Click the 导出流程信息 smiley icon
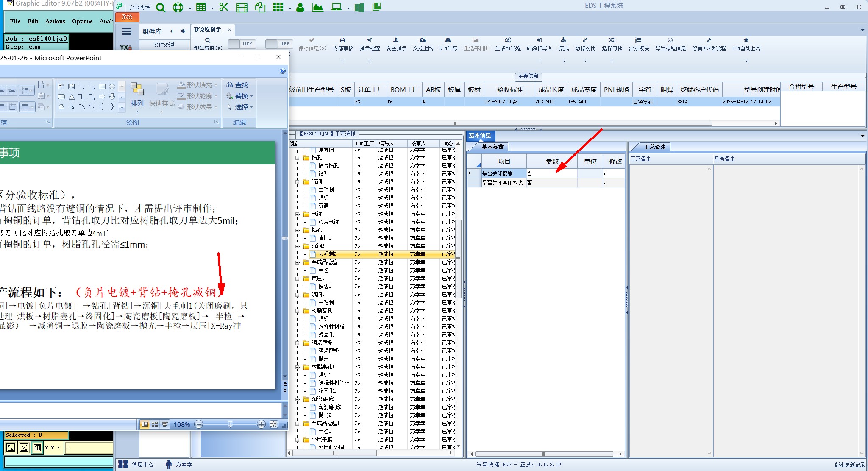The image size is (868, 471). point(670,40)
